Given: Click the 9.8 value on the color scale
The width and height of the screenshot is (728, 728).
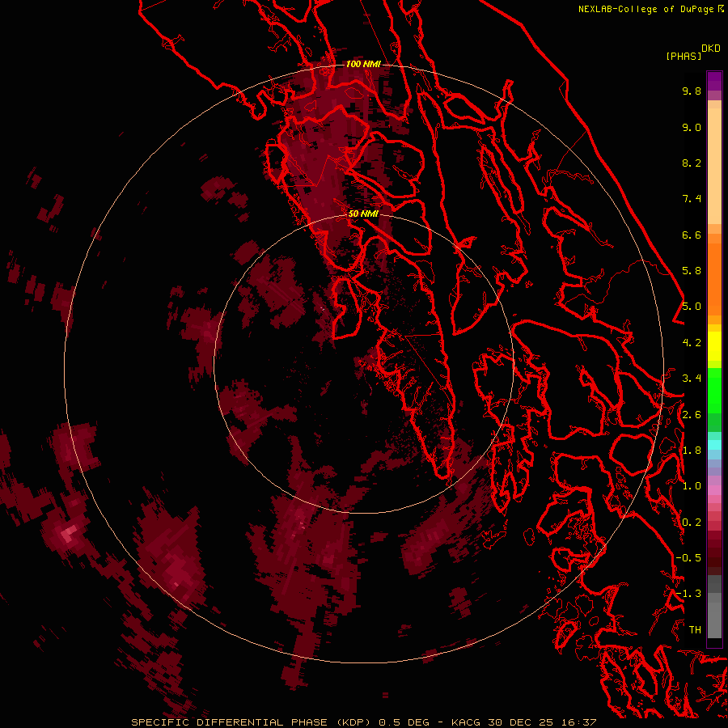Looking at the screenshot, I should [x=692, y=91].
